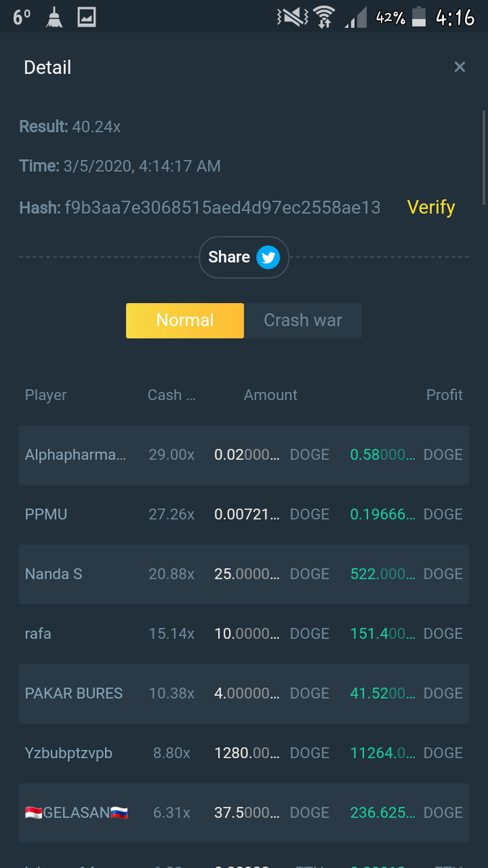Tap the Wi-Fi icon in status bar
Viewport: 488px width, 868px height.
[323, 17]
